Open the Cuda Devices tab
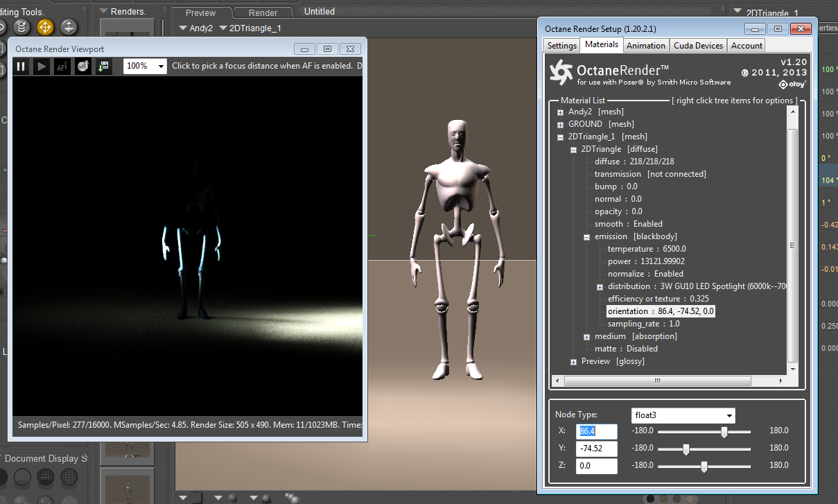Image resolution: width=838 pixels, height=504 pixels. 699,45
